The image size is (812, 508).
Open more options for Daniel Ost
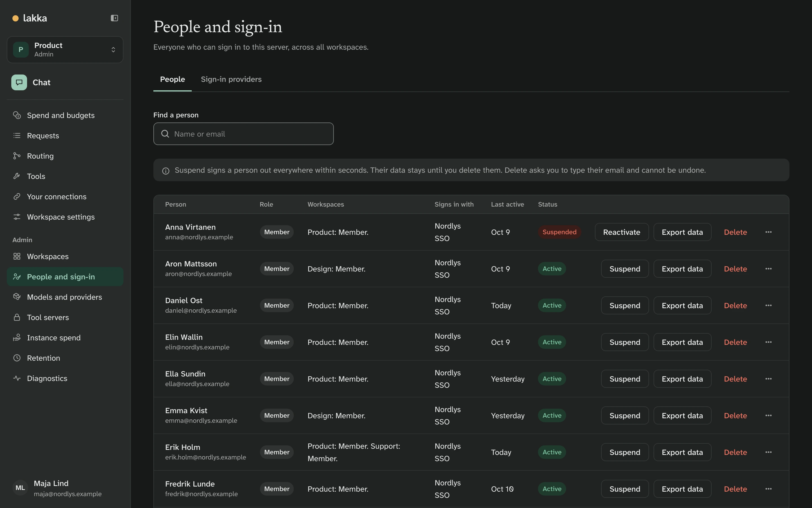[x=768, y=305]
